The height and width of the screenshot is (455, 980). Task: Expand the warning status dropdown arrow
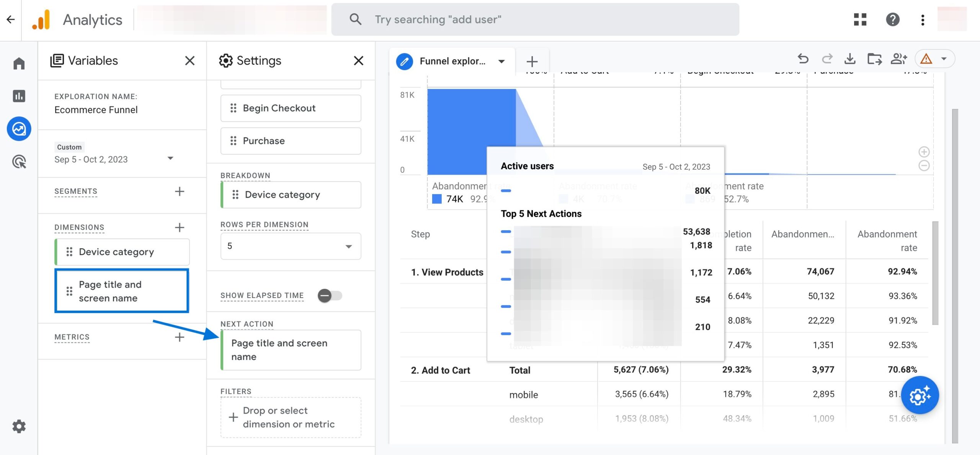(x=944, y=59)
